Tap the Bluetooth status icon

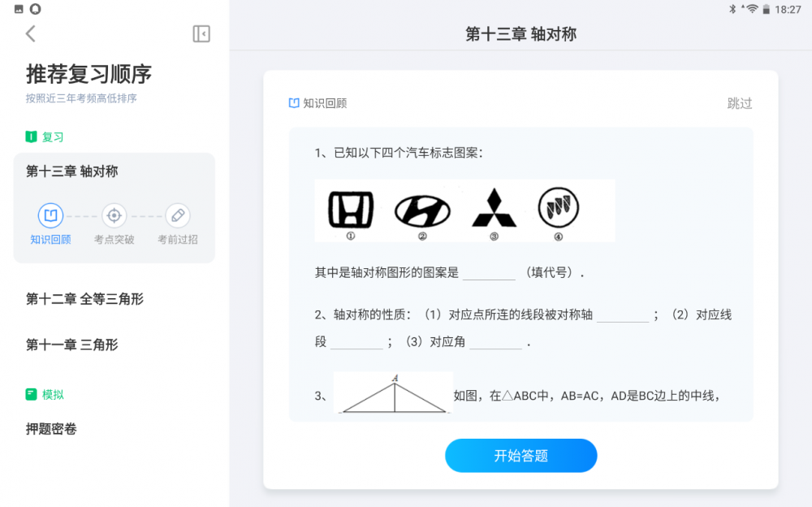pos(732,9)
